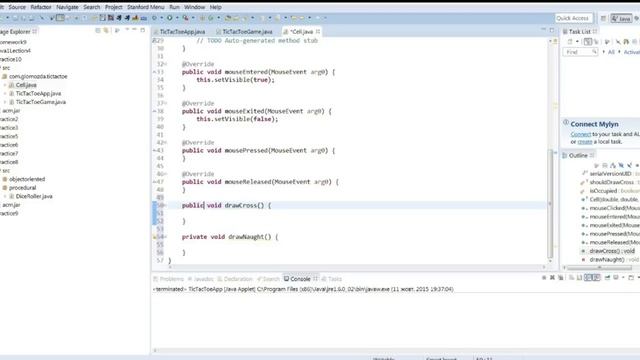Select Cell.java in Package Explorer
Viewport: 640px width, 360px height.
(26, 85)
